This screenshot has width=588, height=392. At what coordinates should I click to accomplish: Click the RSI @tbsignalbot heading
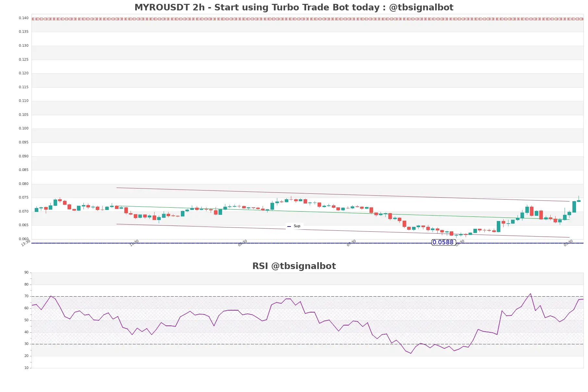(x=294, y=266)
